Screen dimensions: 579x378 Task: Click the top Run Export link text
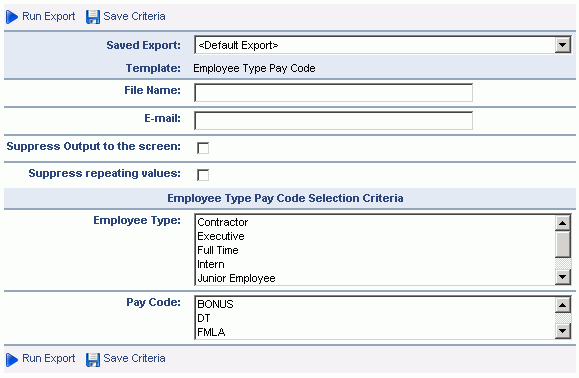tap(48, 17)
